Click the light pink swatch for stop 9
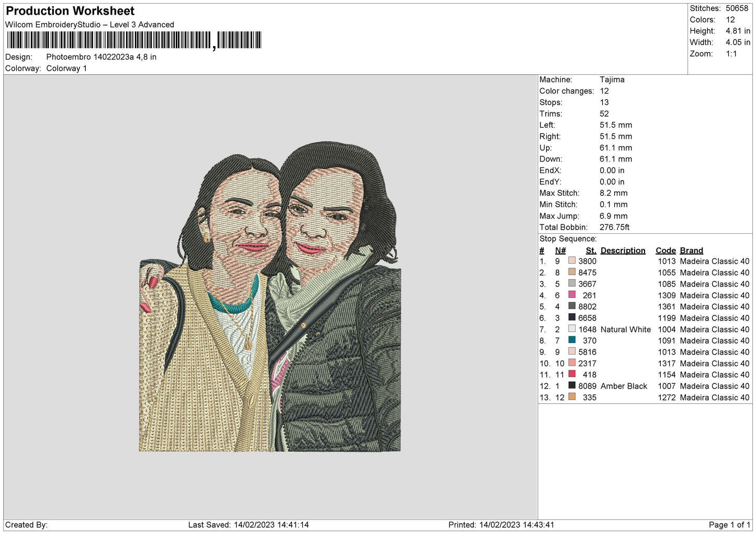This screenshot has height=534, width=756. [572, 351]
